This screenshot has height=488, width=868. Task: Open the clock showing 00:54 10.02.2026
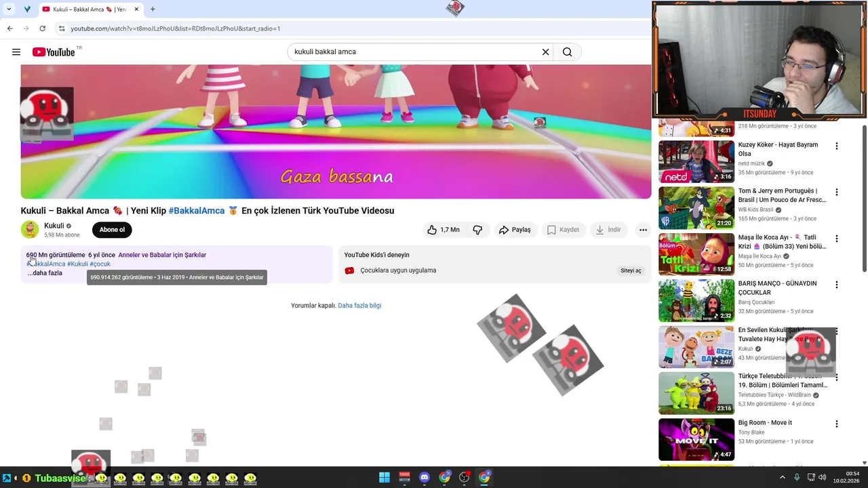pos(846,478)
